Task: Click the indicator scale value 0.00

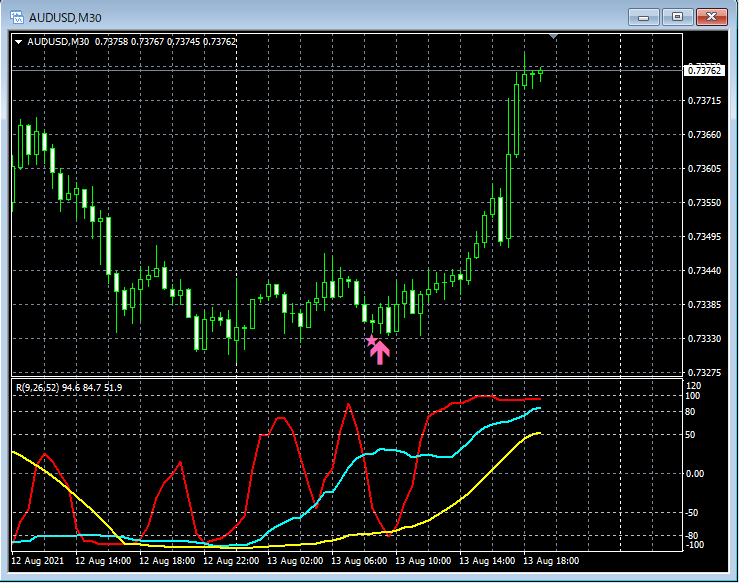Action: coord(694,473)
